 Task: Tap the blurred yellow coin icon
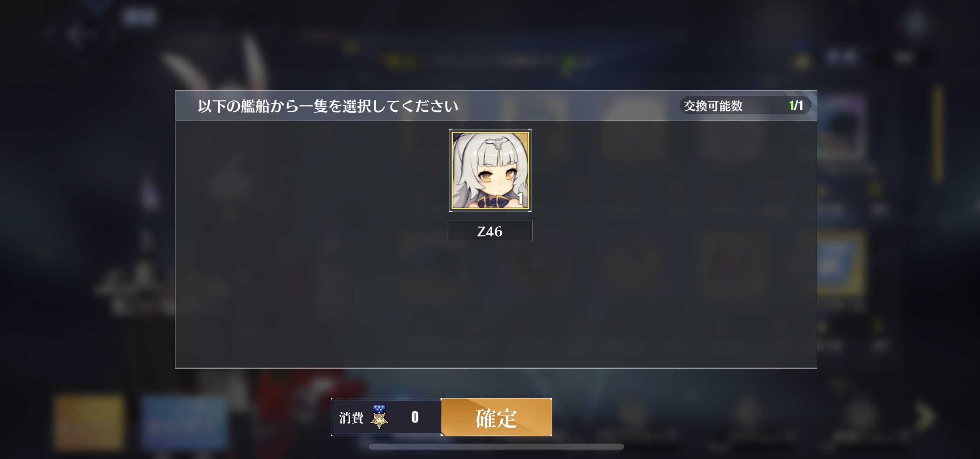pyautogui.click(x=802, y=62)
